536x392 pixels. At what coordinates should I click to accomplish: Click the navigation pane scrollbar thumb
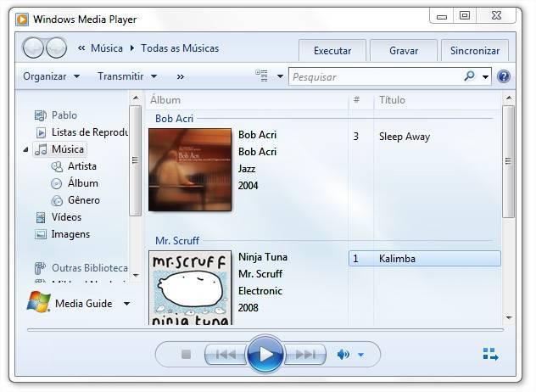pyautogui.click(x=135, y=160)
